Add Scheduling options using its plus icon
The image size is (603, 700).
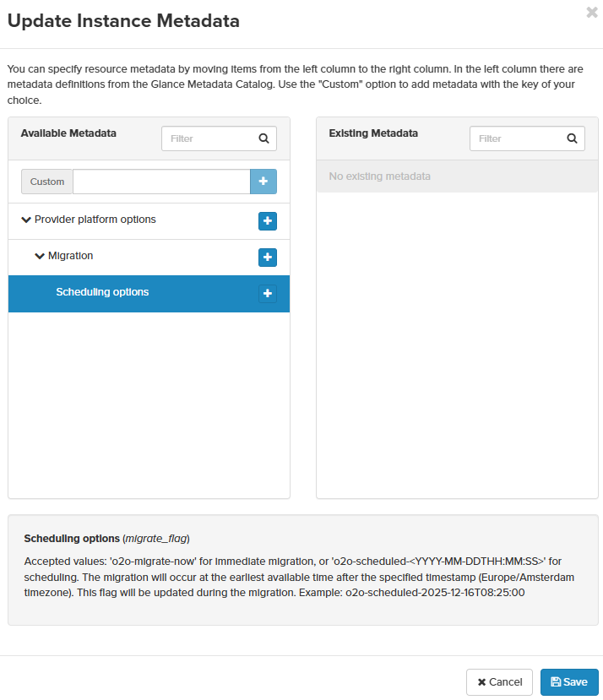[268, 294]
